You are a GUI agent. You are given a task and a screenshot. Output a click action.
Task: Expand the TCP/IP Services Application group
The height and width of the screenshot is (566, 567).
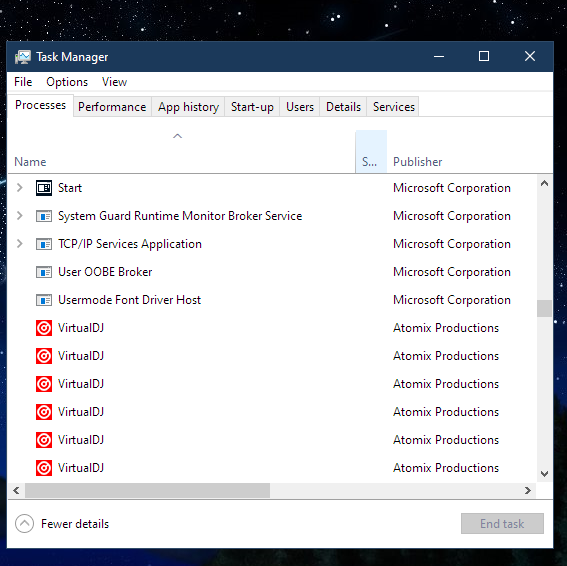coord(20,244)
